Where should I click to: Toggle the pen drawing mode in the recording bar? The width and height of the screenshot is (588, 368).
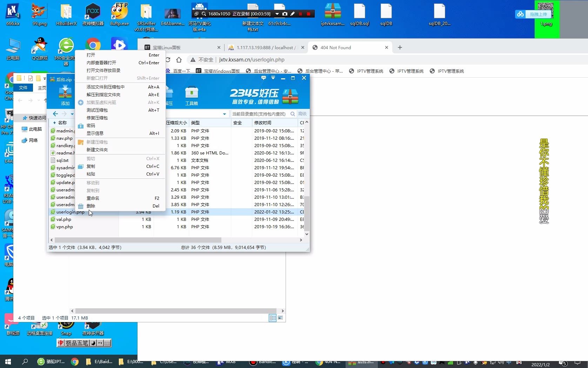click(293, 14)
